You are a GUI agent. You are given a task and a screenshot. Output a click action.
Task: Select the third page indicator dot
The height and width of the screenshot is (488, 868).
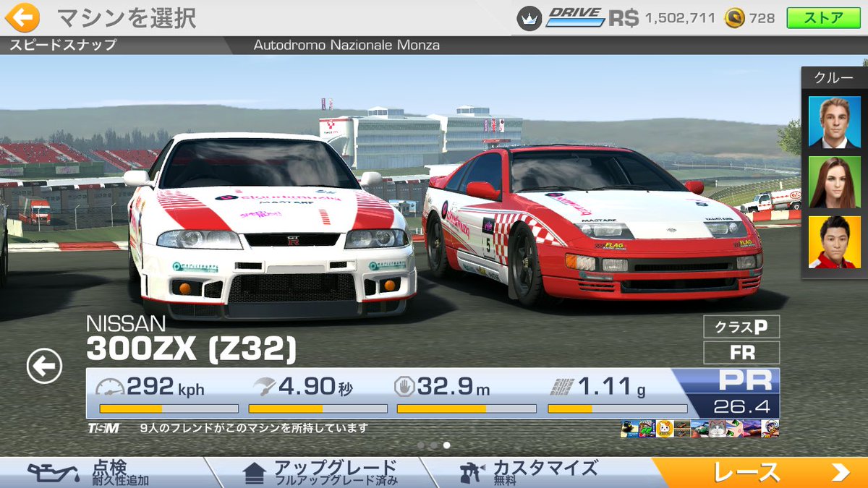[446, 445]
